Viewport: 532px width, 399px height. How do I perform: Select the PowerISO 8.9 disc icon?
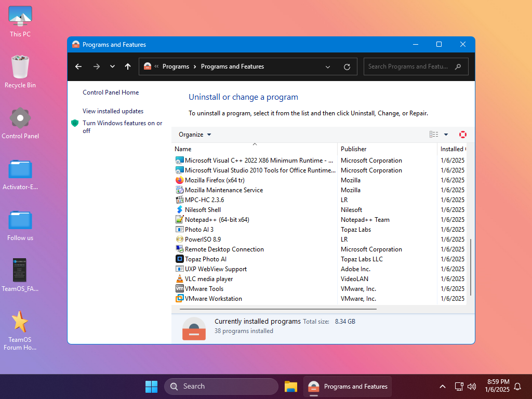click(179, 239)
